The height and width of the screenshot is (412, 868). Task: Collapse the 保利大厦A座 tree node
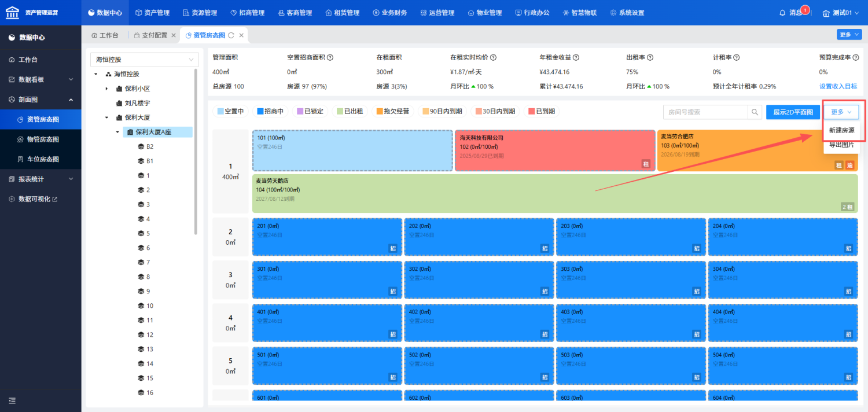coord(117,132)
